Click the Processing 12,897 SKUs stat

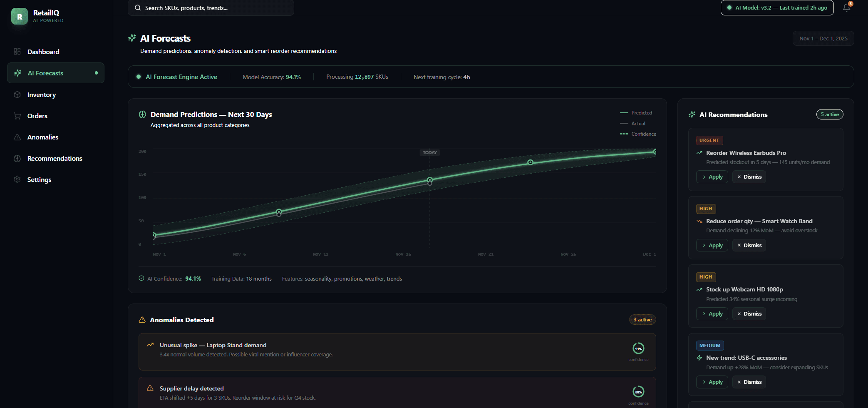(x=357, y=77)
